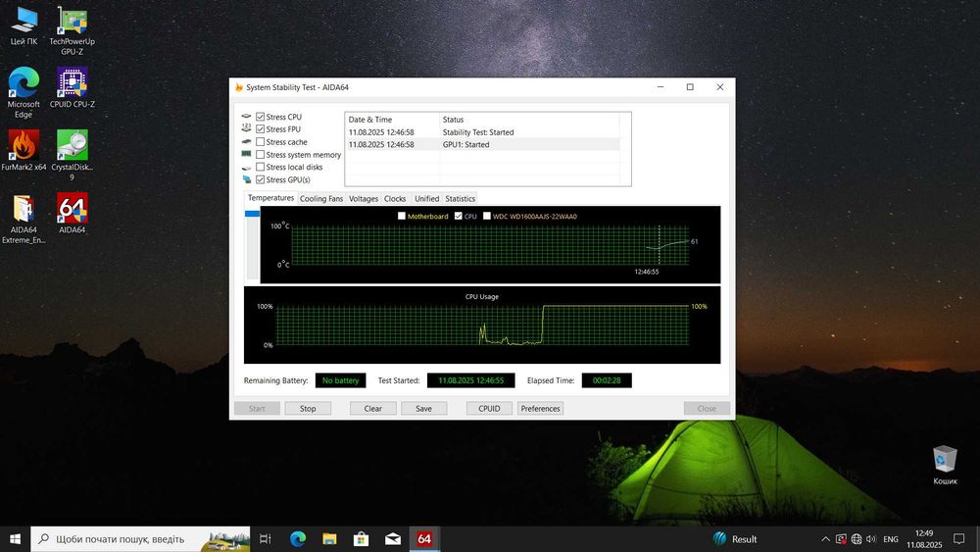
Task: Click the Windows Start button
Action: (x=15, y=539)
